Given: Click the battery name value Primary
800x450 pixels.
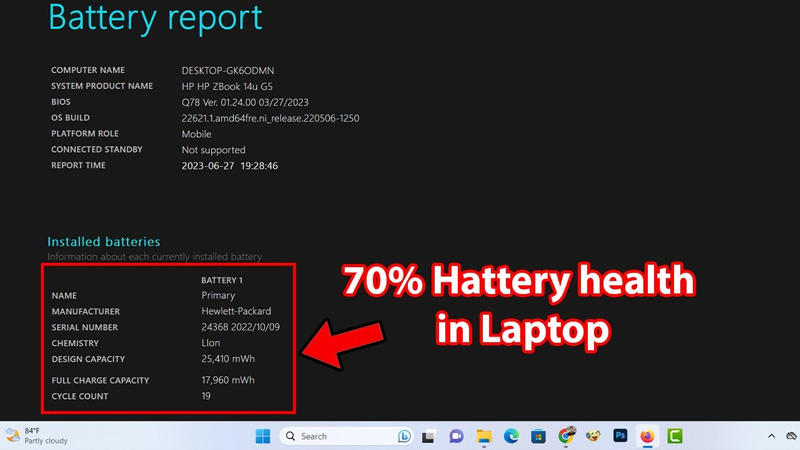Looking at the screenshot, I should [218, 295].
